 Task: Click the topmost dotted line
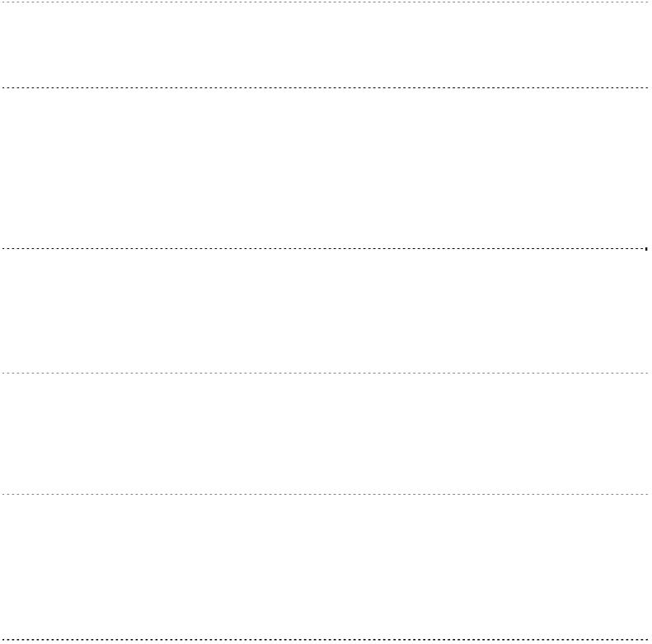pyautogui.click(x=326, y=2)
